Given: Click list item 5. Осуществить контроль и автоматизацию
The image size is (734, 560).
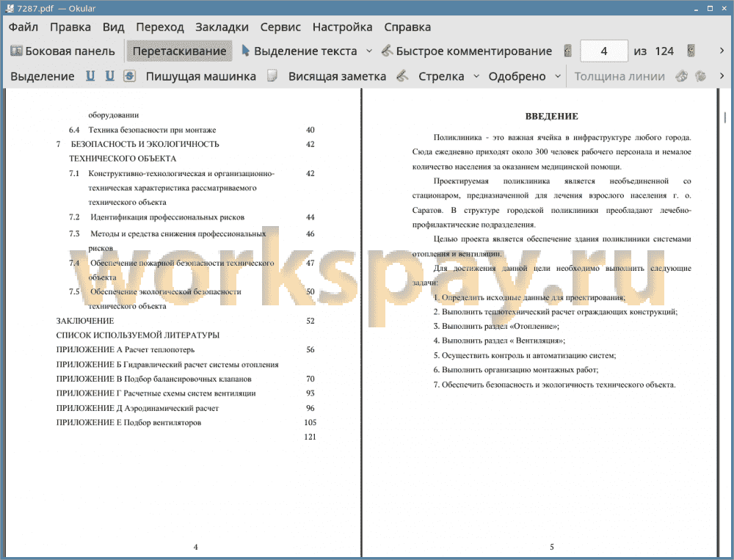Looking at the screenshot, I should 525,355.
